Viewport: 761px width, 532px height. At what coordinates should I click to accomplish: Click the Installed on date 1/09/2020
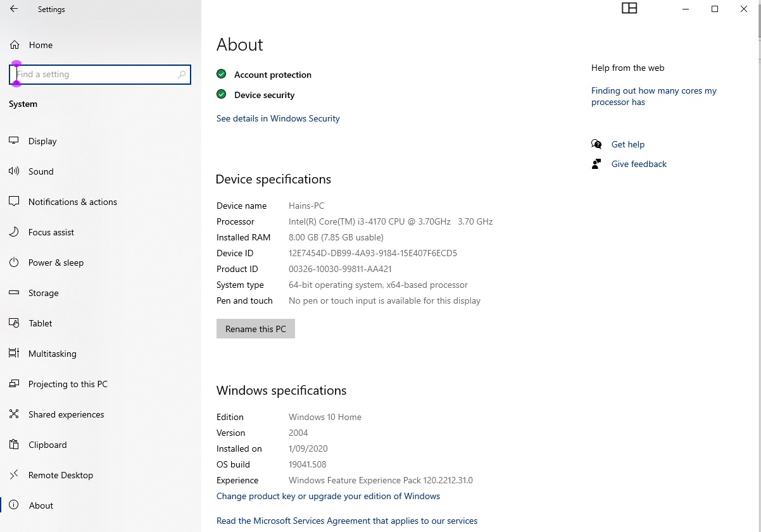point(308,448)
